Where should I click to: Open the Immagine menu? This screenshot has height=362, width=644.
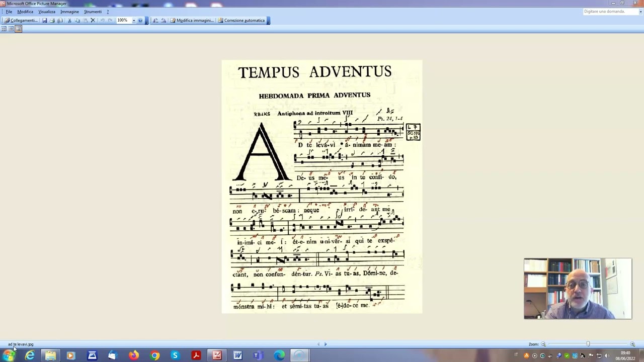tap(69, 12)
